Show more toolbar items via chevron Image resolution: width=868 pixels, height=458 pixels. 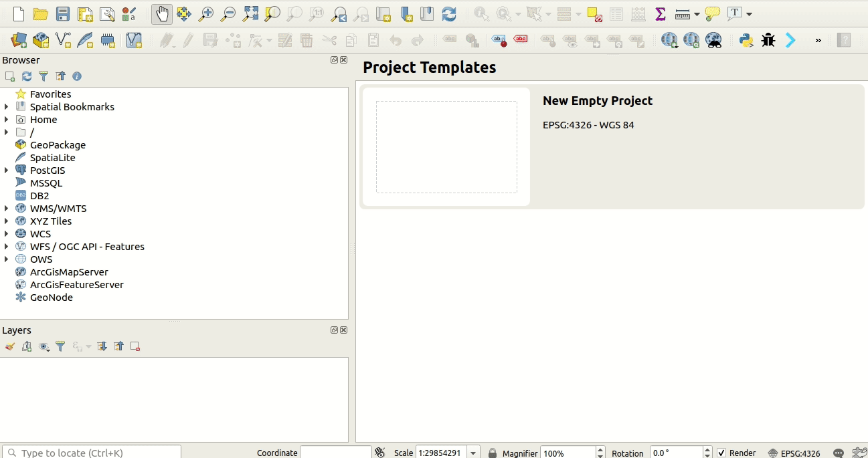pos(818,41)
